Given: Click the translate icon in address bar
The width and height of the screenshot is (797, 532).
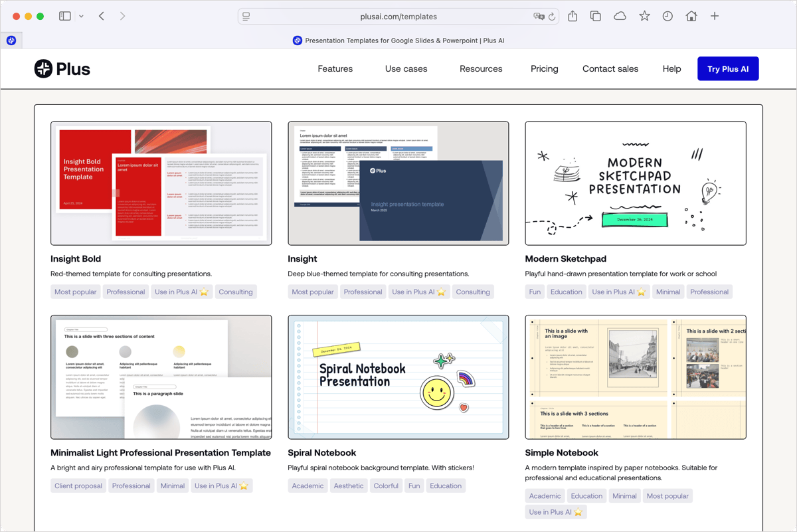Looking at the screenshot, I should pyautogui.click(x=539, y=17).
